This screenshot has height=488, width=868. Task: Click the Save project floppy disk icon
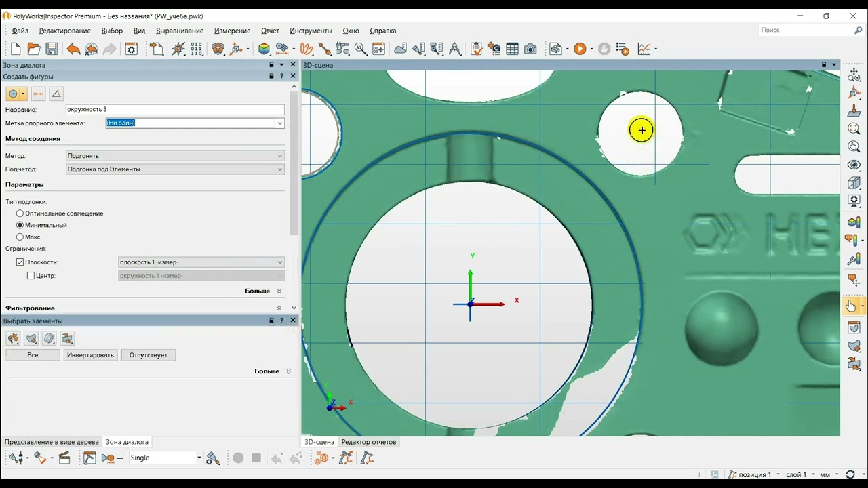tap(52, 49)
